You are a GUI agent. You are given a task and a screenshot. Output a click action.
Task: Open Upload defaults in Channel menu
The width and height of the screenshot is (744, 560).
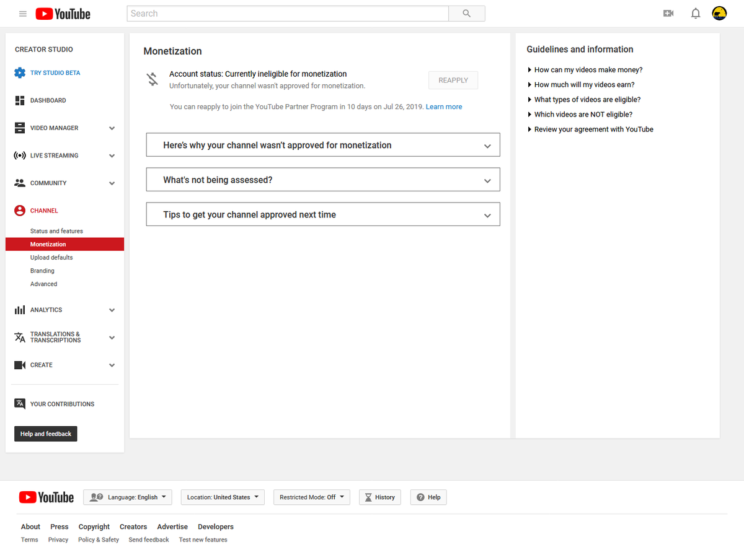click(x=51, y=258)
